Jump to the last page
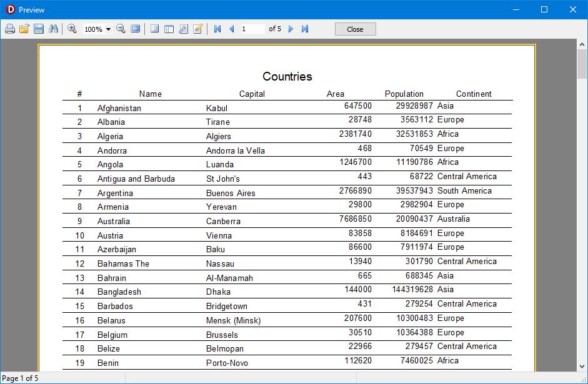588x384 pixels. [x=305, y=29]
